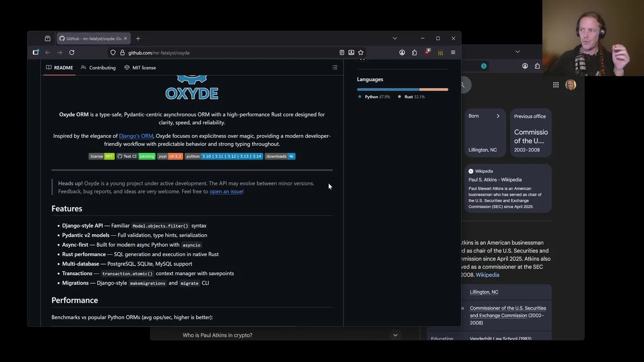Bookmark this page with star icon

[361, 52]
